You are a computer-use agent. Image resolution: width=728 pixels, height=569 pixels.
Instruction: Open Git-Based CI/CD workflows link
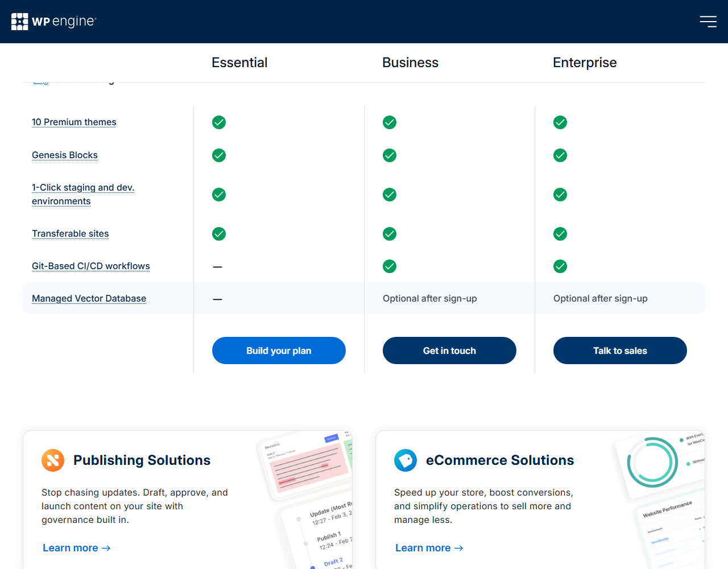[91, 266]
